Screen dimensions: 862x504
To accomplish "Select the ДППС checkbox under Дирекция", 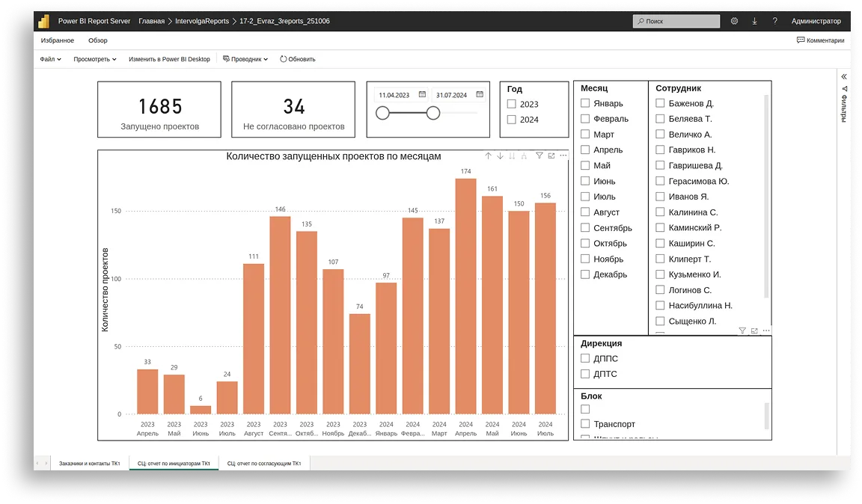I will tap(585, 358).
